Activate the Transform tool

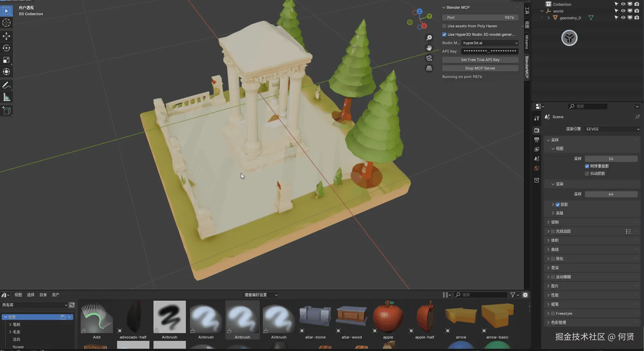click(6, 72)
